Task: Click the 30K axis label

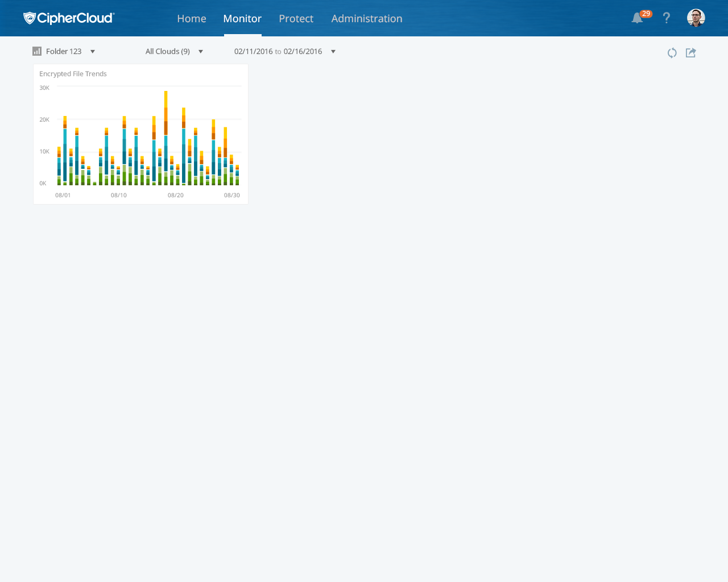Action: [x=44, y=88]
